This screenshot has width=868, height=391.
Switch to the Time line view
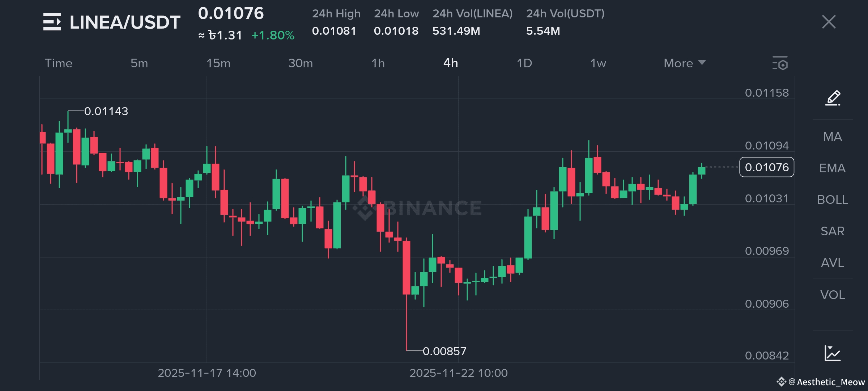[59, 63]
